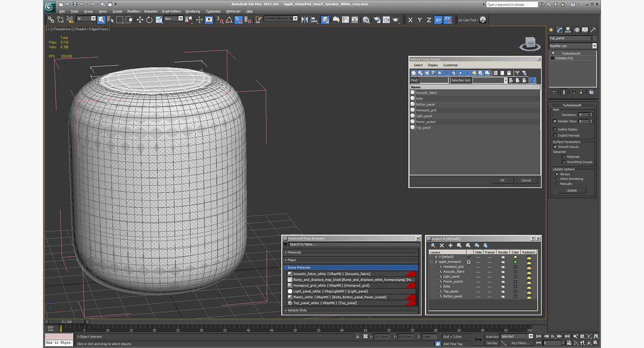This screenshot has width=644, height=348.
Task: Select the Select and Scale tool
Action: (x=159, y=20)
